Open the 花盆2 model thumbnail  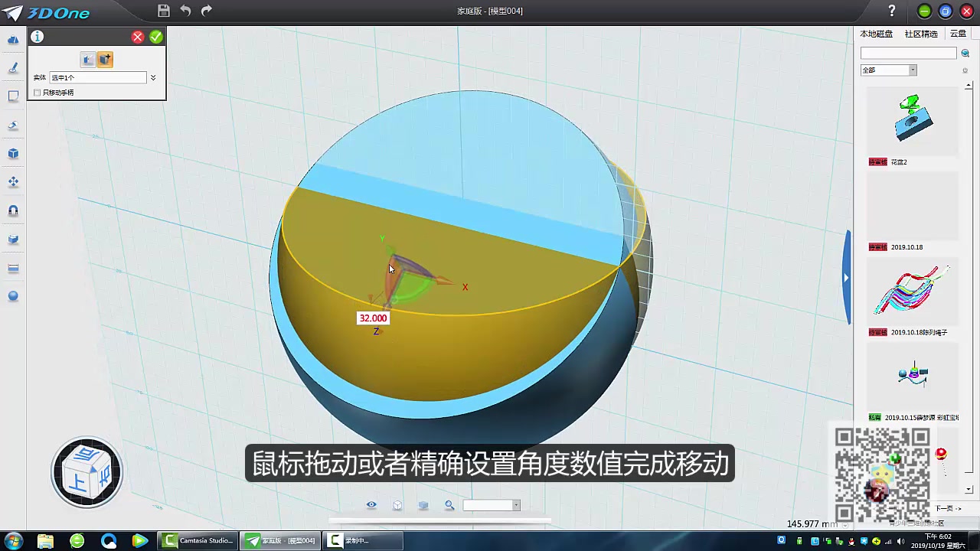(912, 120)
